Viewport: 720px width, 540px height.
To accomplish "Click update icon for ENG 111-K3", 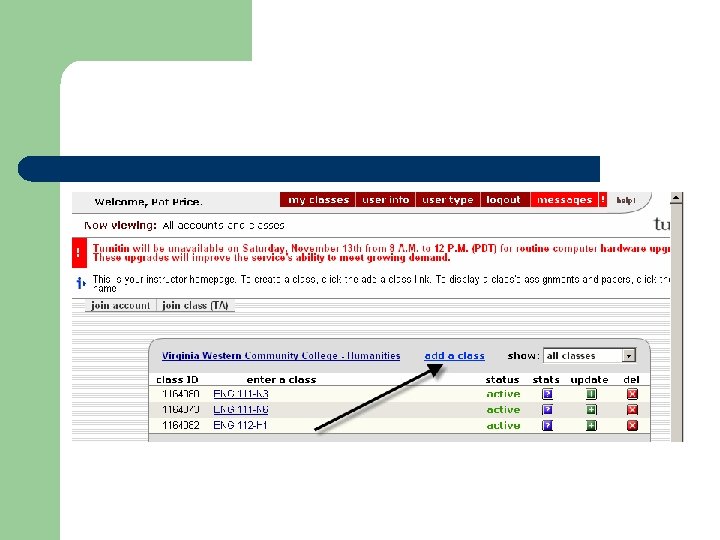I will tap(591, 394).
